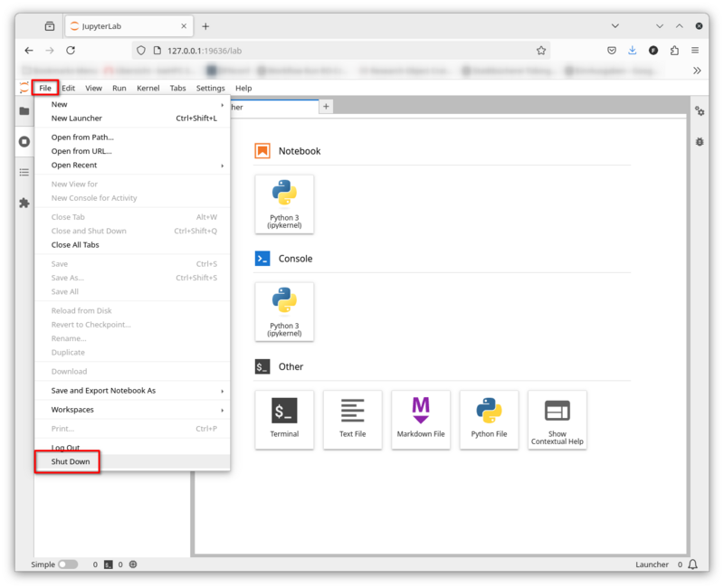
Task: Open a new Terminal from launcher
Action: [284, 420]
